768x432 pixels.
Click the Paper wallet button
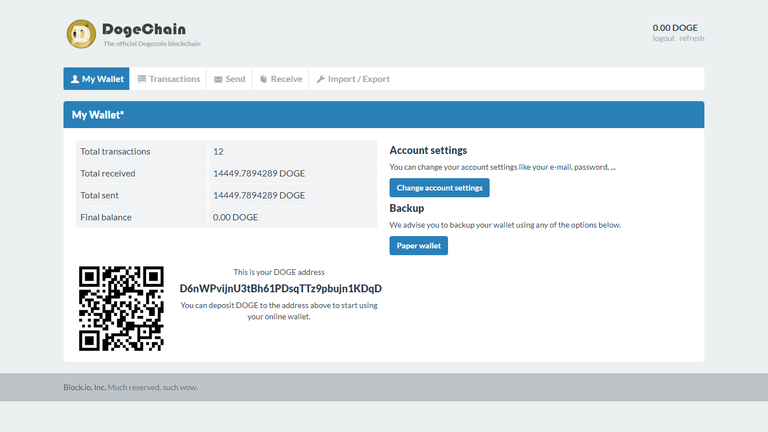(419, 245)
